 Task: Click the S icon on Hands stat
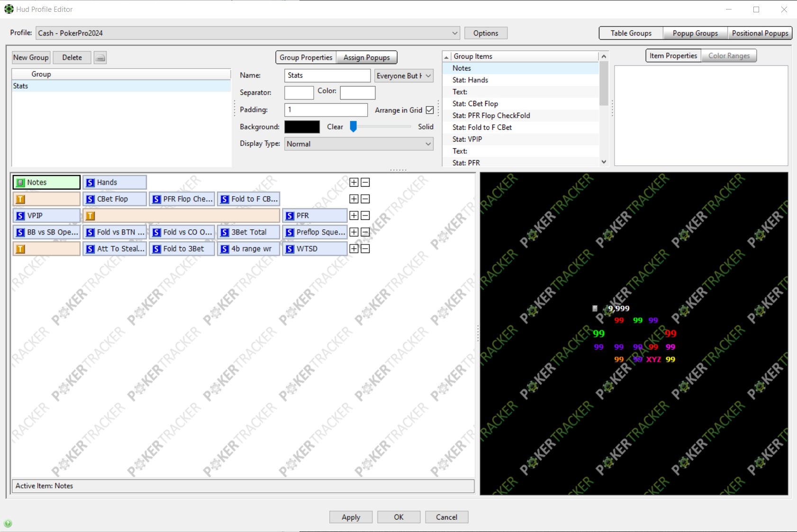tap(90, 182)
